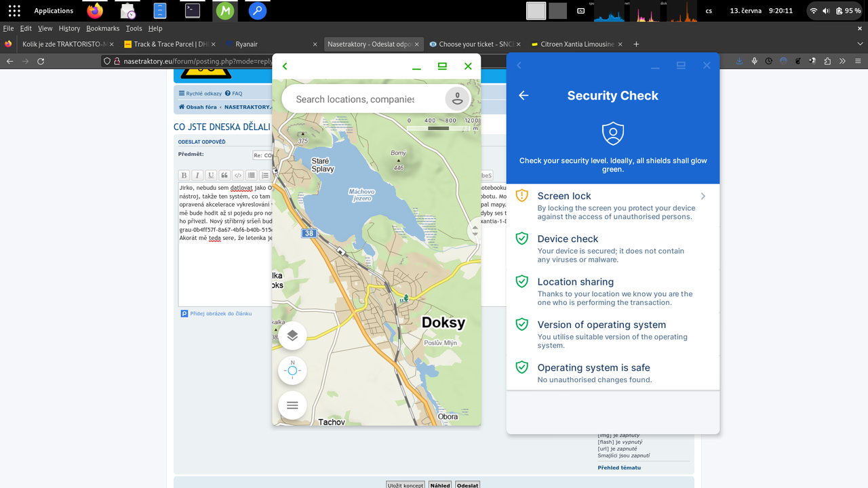Reload the Nasetraktory forum page
This screenshot has width=868, height=488.
(x=41, y=60)
